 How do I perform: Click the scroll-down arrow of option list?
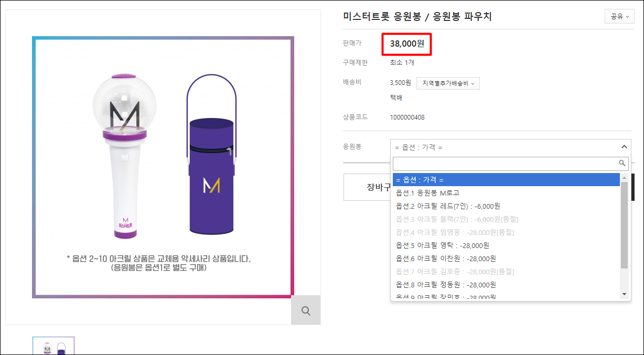click(x=624, y=294)
